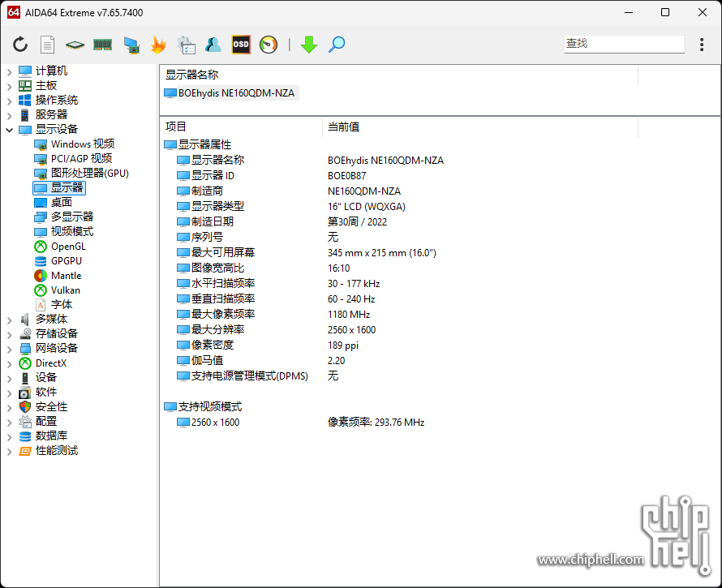Click the 项目 column header
This screenshot has width=722, height=588.
(241, 127)
